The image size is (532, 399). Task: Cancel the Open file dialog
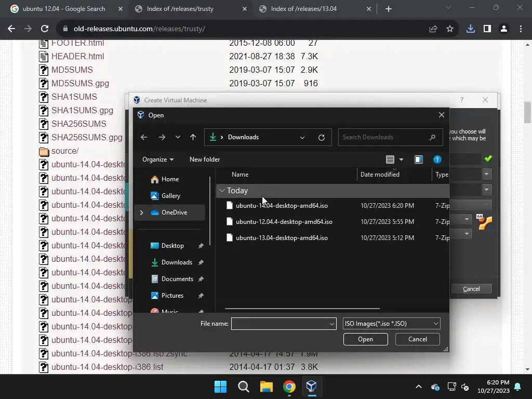tap(417, 339)
